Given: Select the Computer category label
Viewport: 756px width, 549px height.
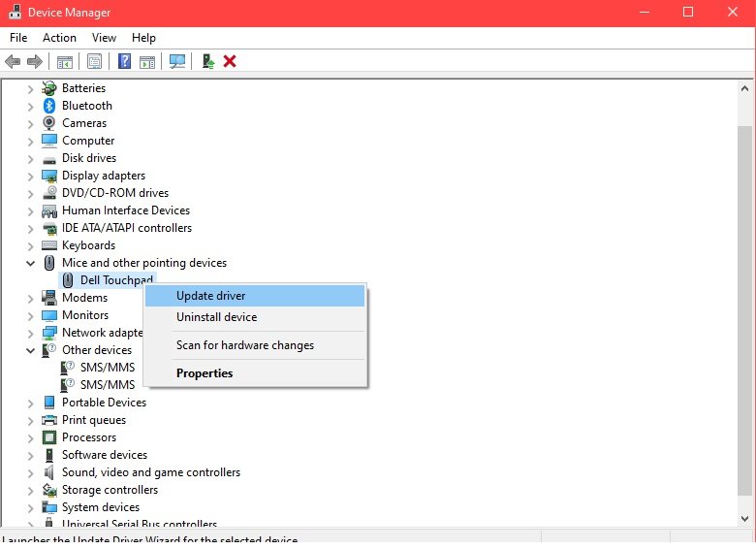Looking at the screenshot, I should (x=88, y=141).
